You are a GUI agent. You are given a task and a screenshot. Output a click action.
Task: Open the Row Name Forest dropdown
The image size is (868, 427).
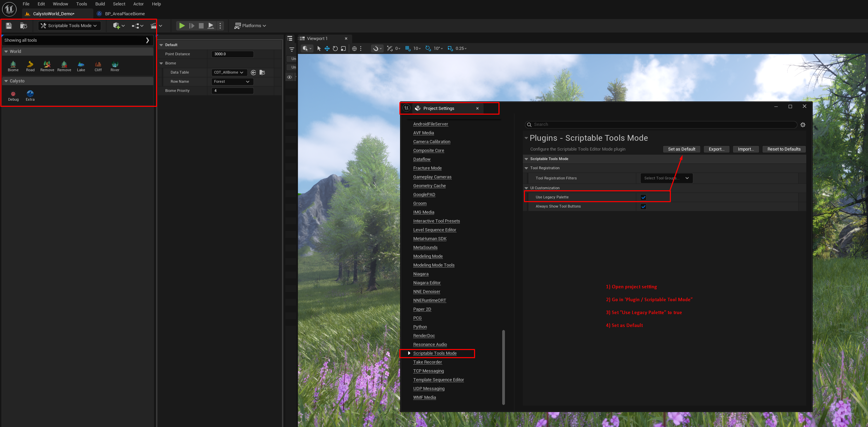pyautogui.click(x=232, y=82)
